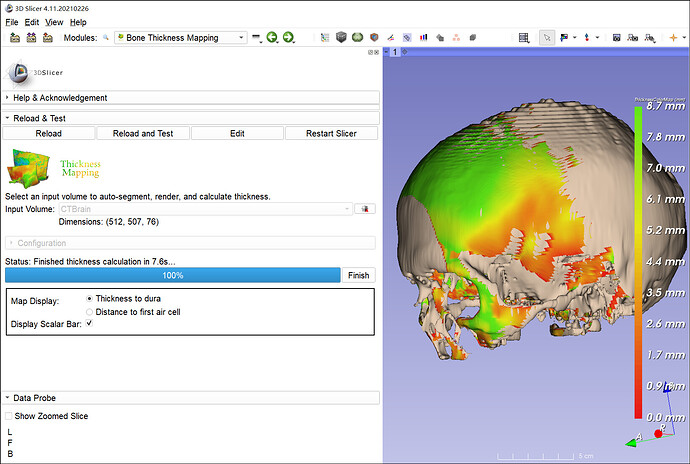Toggle the crosshair tool icon
Screen dimensions: 690x464
pyautogui.click(x=673, y=38)
